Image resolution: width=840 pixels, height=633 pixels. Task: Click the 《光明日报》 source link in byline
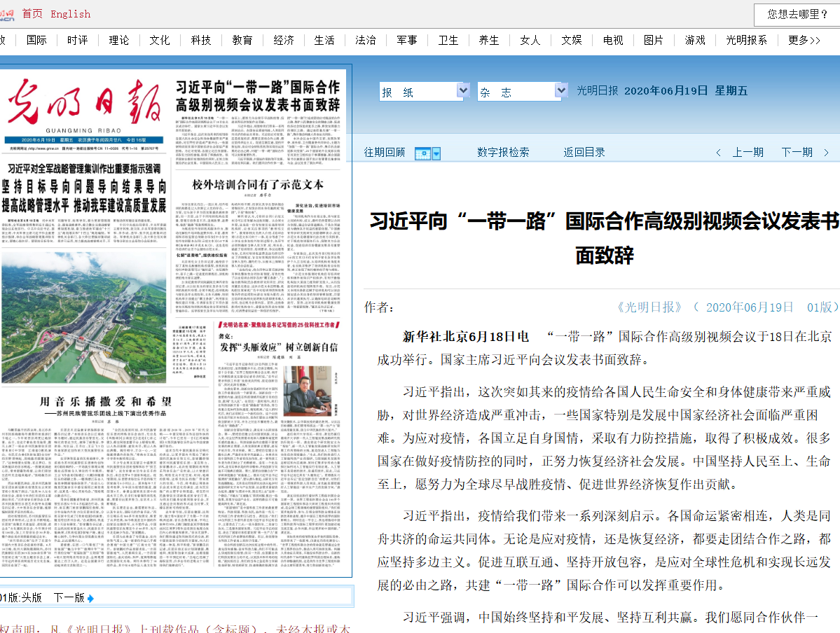pyautogui.click(x=649, y=307)
